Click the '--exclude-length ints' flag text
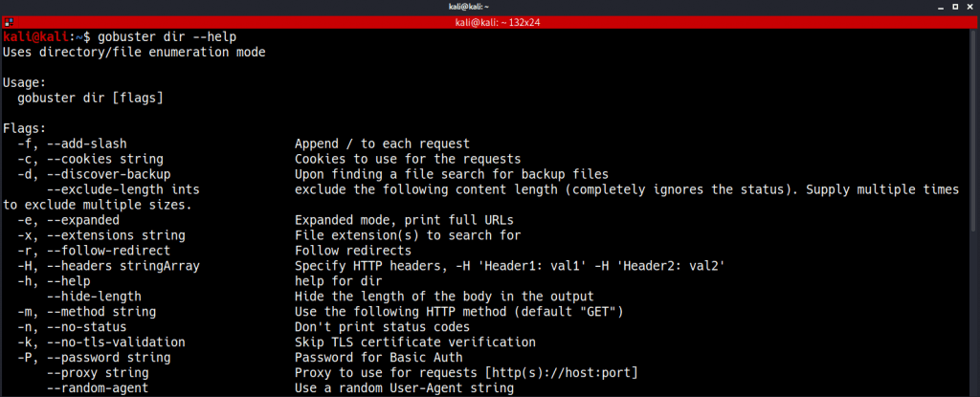This screenshot has width=980, height=397. 123,189
